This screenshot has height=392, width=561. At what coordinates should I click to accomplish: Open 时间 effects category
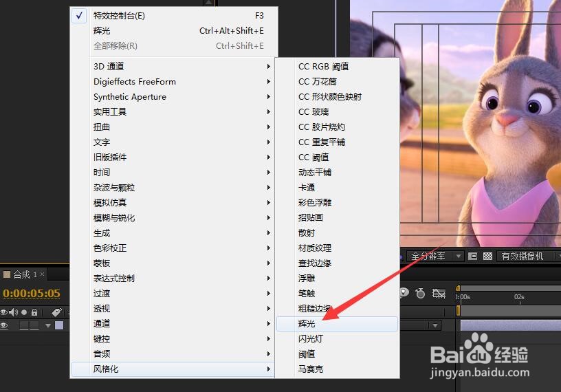pyautogui.click(x=173, y=173)
